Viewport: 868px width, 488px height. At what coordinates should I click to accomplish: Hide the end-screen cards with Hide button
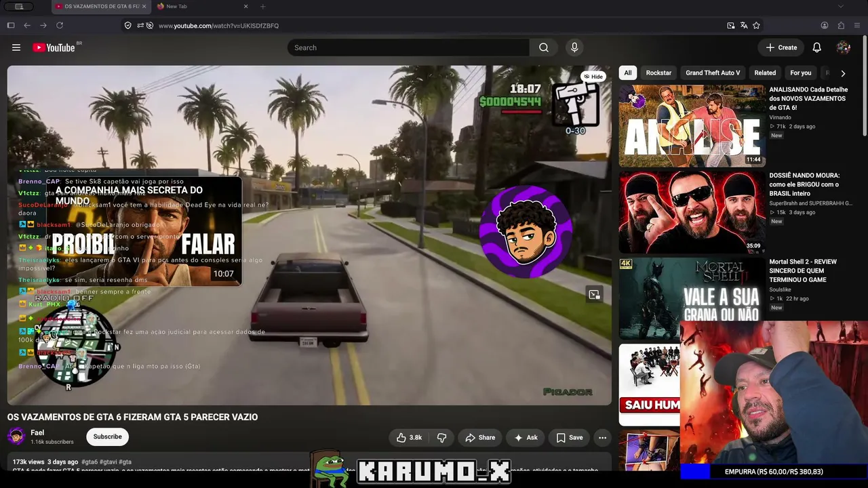pyautogui.click(x=593, y=77)
